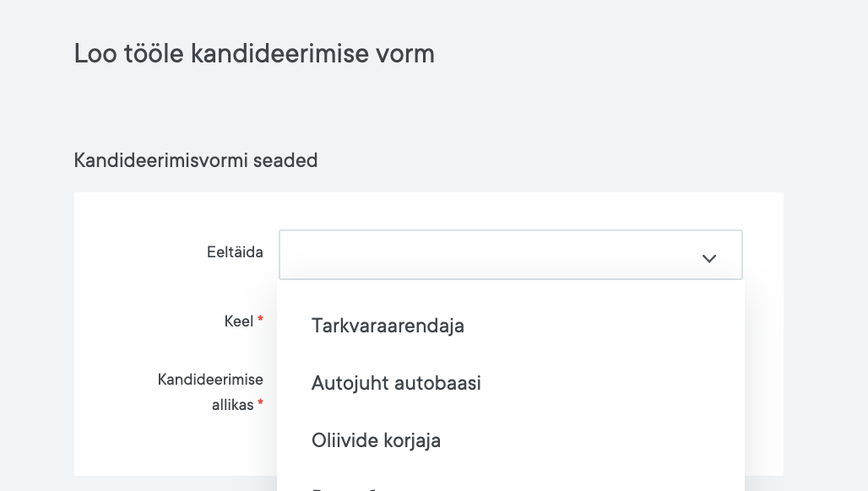The image size is (868, 491).
Task: Click the page title Loo tööle kandideerimise vorm
Action: point(254,54)
